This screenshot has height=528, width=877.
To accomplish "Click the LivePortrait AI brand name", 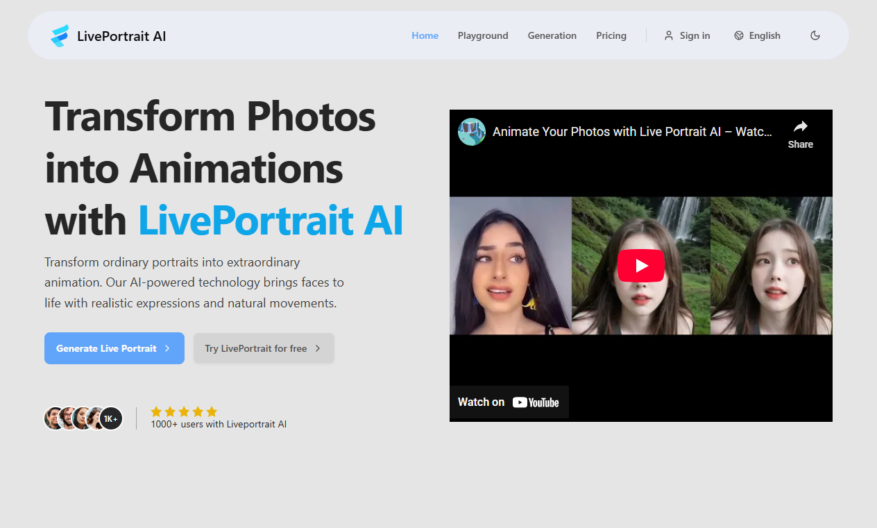I will [x=121, y=36].
